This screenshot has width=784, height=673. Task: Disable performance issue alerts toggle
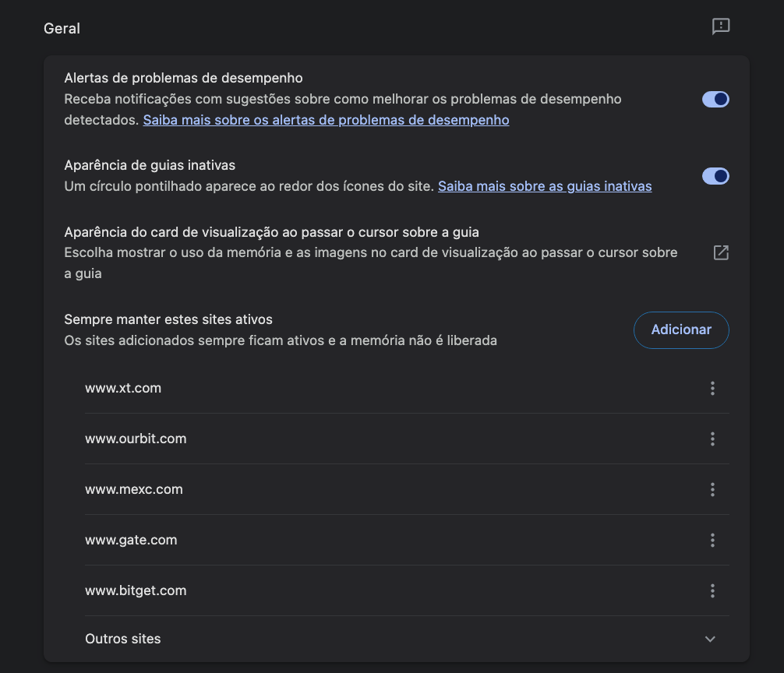coord(715,100)
